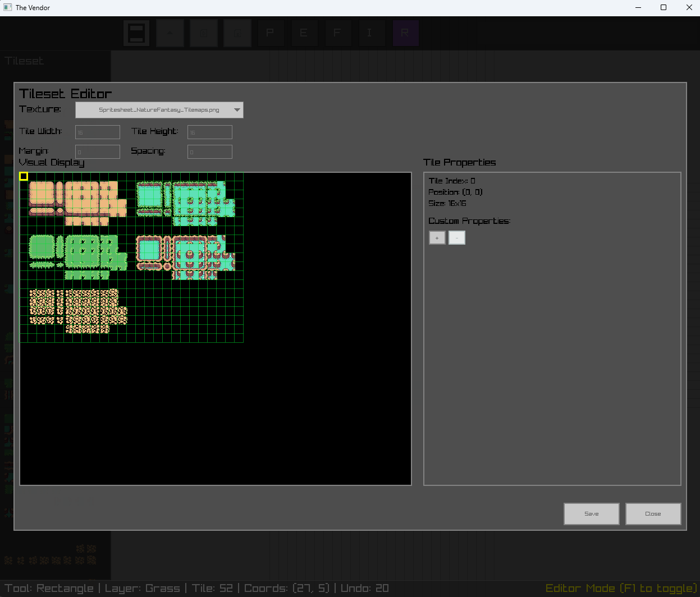This screenshot has width=700, height=597.
Task: Close the Tileset Editor dialog
Action: [x=653, y=513]
